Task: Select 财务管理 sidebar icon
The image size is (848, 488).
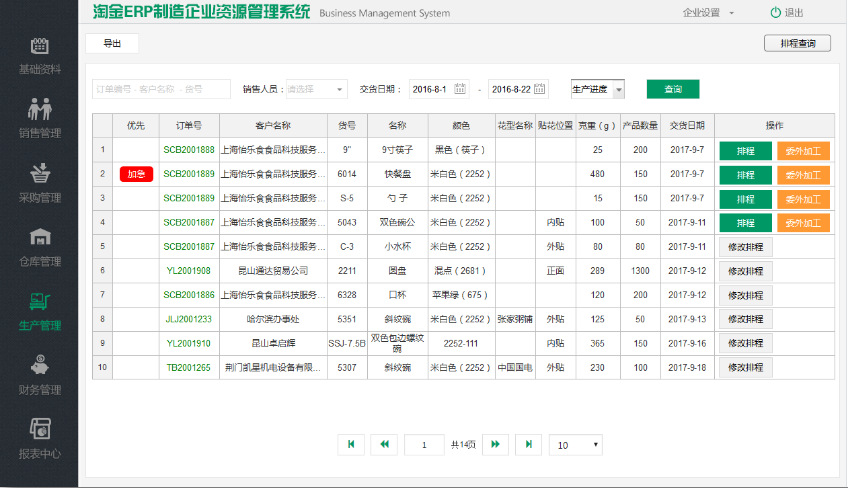Action: (x=39, y=375)
